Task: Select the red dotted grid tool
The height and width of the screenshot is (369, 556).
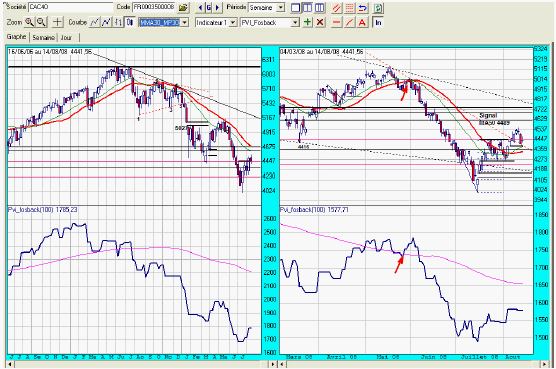Action: coord(349,7)
